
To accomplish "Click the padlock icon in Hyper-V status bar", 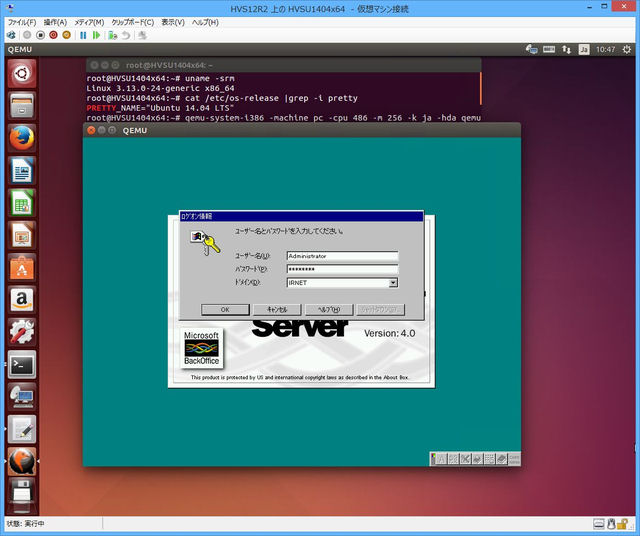I will pos(622,523).
